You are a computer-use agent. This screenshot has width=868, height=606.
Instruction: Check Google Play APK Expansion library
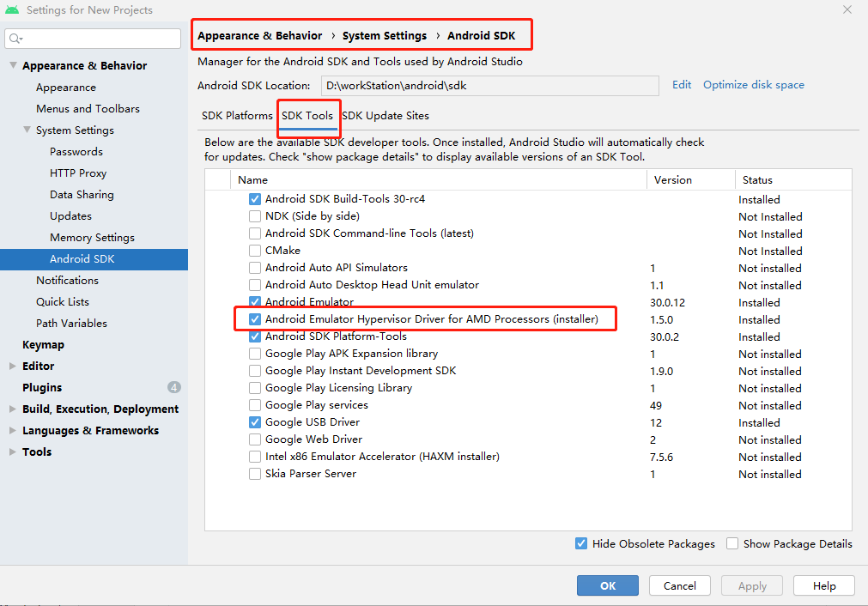tap(255, 353)
